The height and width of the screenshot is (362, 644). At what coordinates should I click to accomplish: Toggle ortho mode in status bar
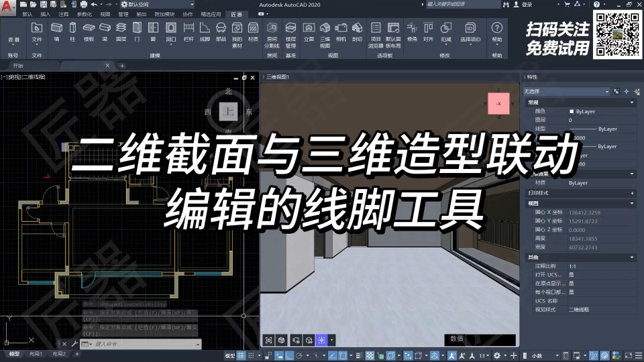[289, 355]
